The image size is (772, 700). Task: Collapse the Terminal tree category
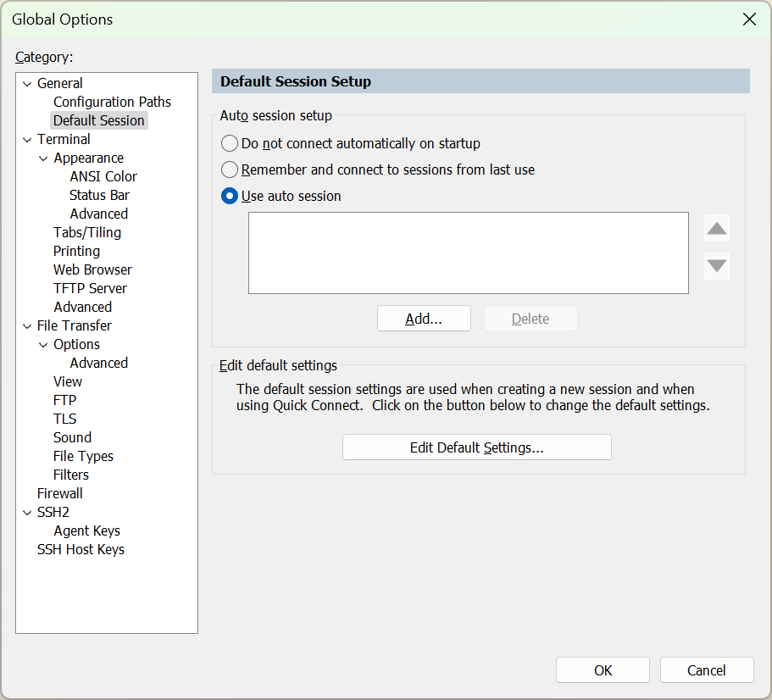point(27,139)
